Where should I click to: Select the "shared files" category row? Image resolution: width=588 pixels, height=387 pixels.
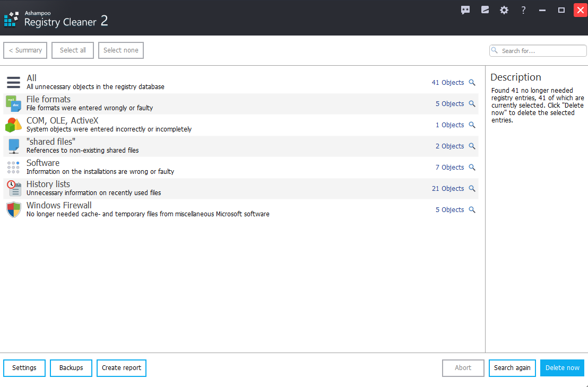click(x=212, y=146)
